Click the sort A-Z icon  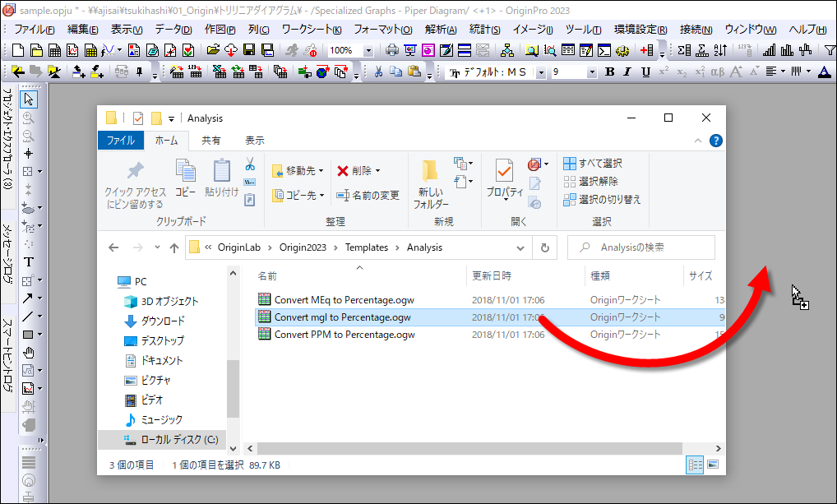click(x=720, y=50)
